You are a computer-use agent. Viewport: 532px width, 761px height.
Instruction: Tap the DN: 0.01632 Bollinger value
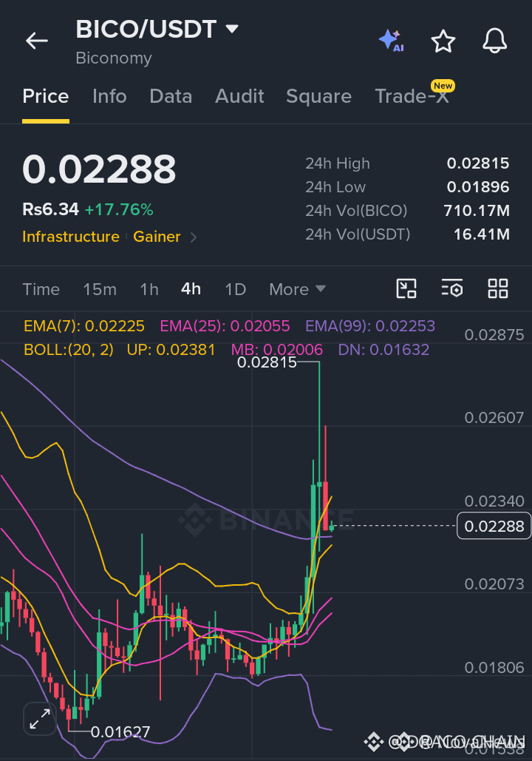click(x=383, y=349)
